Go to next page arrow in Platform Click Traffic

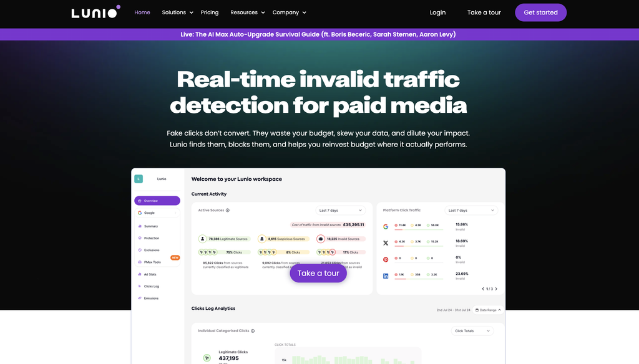[x=496, y=289]
